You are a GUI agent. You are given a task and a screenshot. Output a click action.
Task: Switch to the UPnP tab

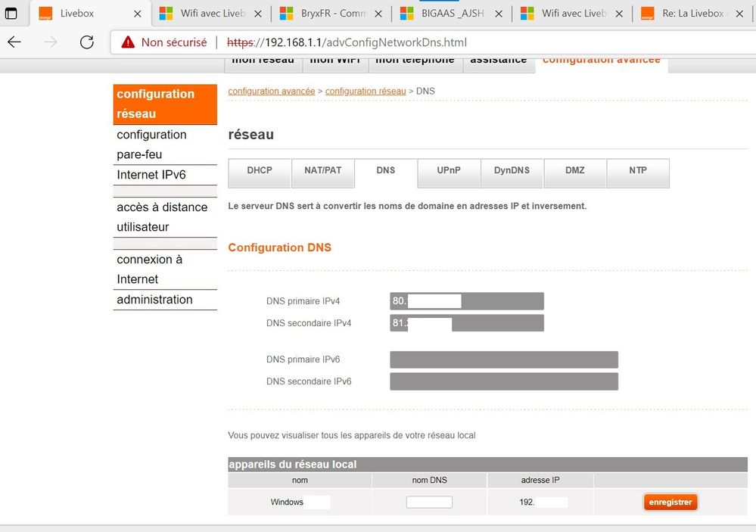(x=449, y=171)
